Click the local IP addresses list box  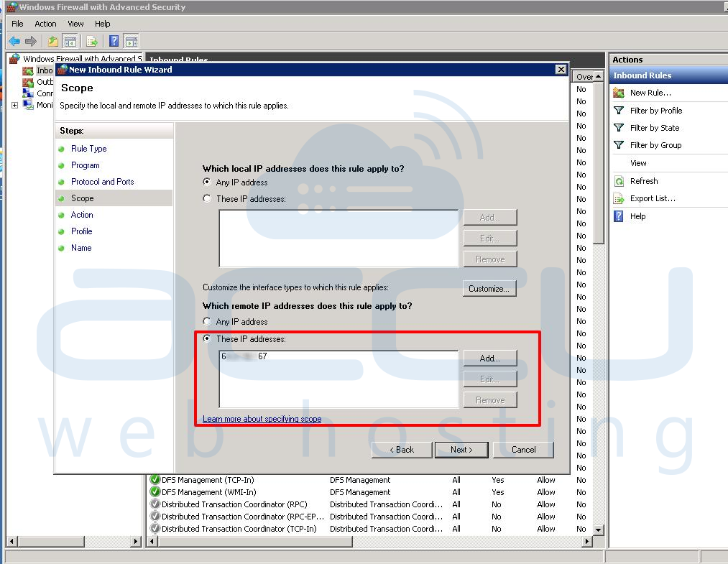pyautogui.click(x=338, y=239)
